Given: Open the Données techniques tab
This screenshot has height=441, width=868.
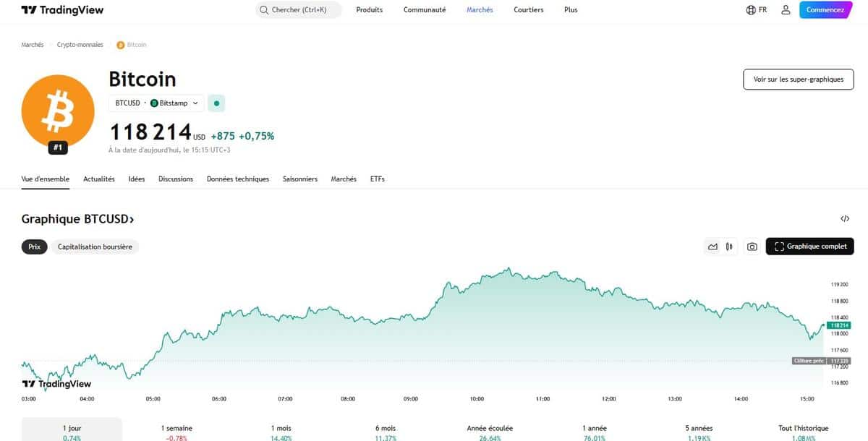Looking at the screenshot, I should [x=238, y=179].
